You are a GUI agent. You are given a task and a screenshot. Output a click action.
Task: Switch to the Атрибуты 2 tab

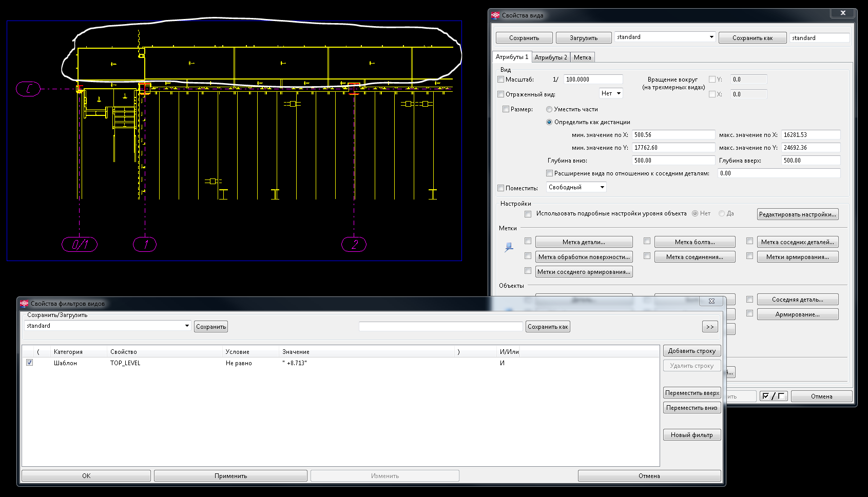tap(551, 57)
